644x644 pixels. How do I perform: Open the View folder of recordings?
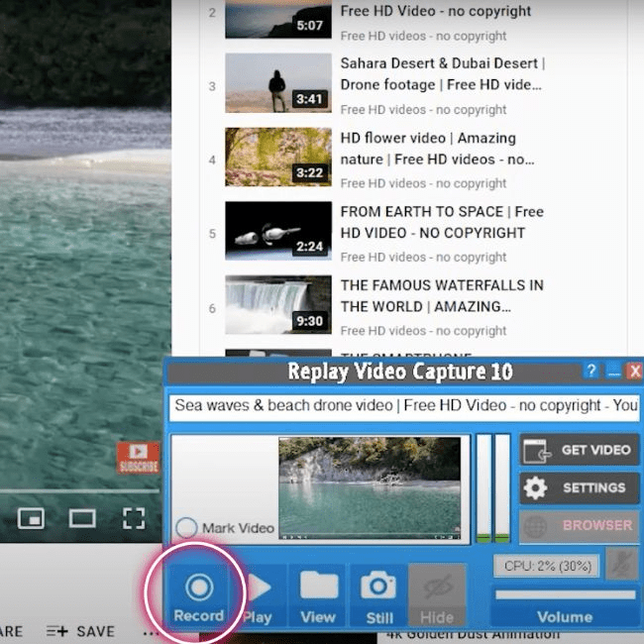pos(318,596)
